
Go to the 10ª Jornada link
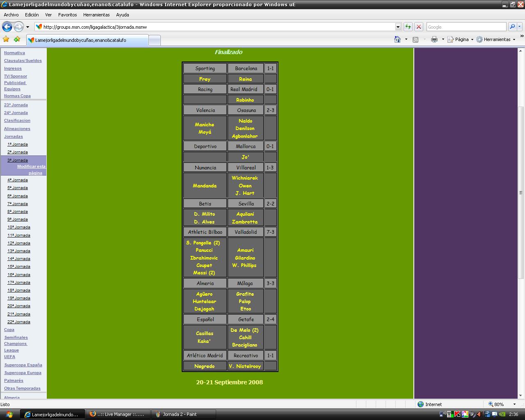point(19,227)
